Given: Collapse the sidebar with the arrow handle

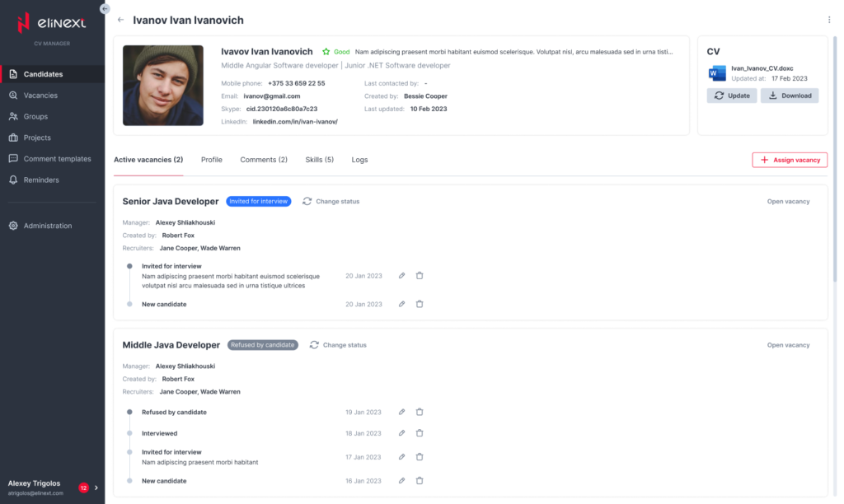Looking at the screenshot, I should tap(104, 8).
